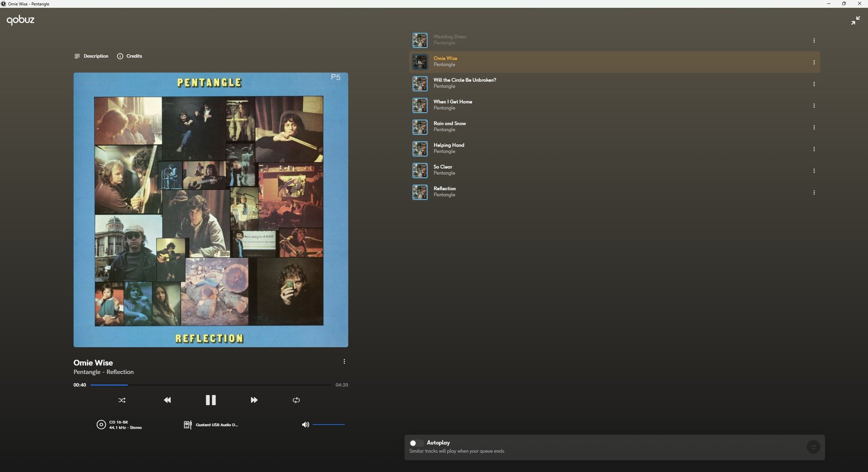Click the Qobuz logo
The image size is (868, 472).
pos(21,20)
